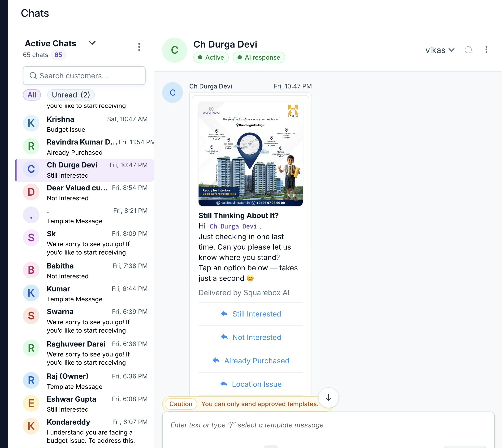
Task: Open Dear Valued cu... chat
Action: 85,193
